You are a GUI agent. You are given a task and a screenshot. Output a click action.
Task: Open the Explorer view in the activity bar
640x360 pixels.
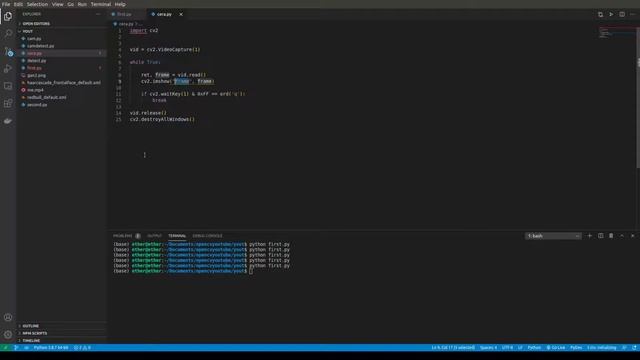[8, 16]
